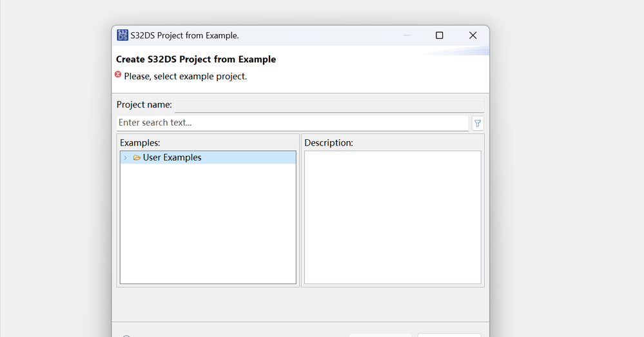The width and height of the screenshot is (644, 337).
Task: Click the red error icon beside the message
Action: (118, 75)
